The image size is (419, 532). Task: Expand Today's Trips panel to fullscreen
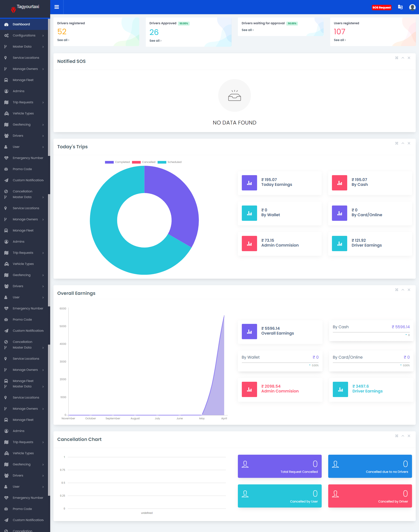coord(397,143)
